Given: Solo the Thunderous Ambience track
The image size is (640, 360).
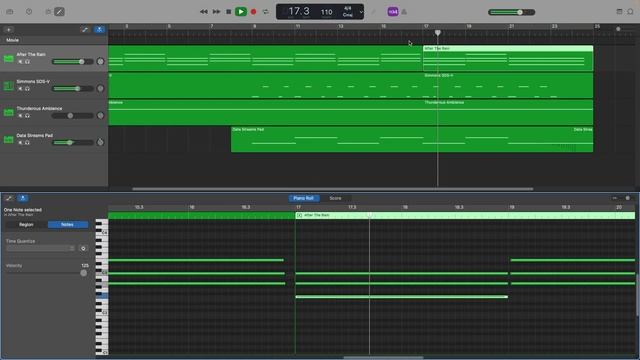Looking at the screenshot, I should point(27,116).
